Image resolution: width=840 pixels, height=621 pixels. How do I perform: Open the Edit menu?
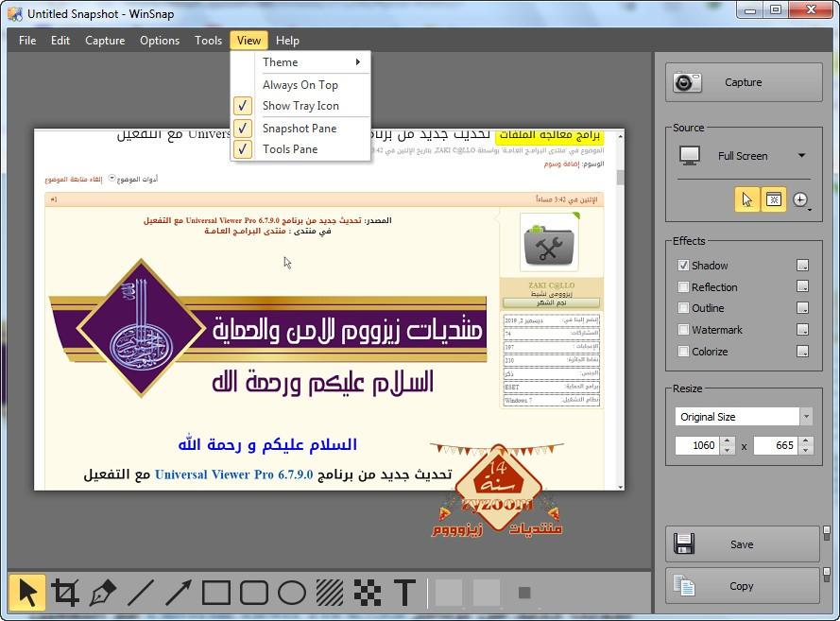[60, 41]
